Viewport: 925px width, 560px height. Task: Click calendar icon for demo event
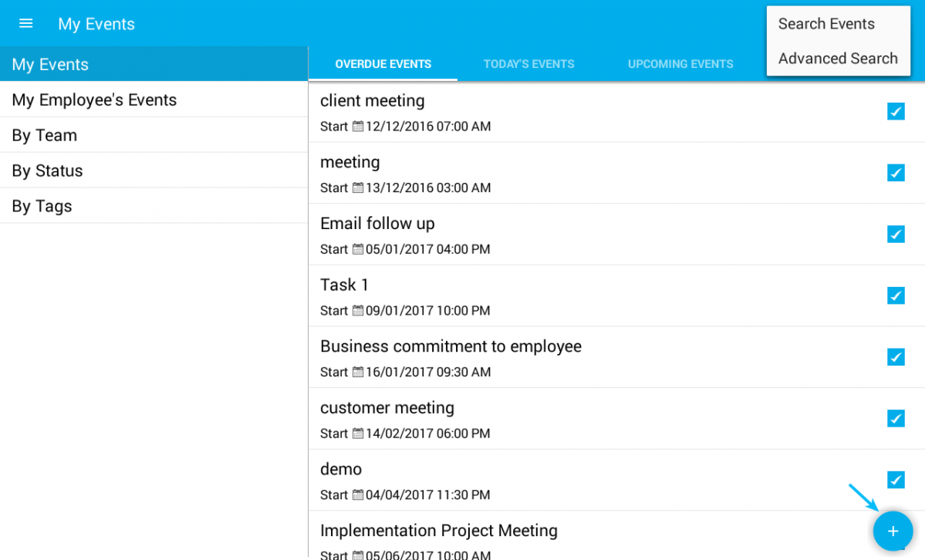click(358, 495)
